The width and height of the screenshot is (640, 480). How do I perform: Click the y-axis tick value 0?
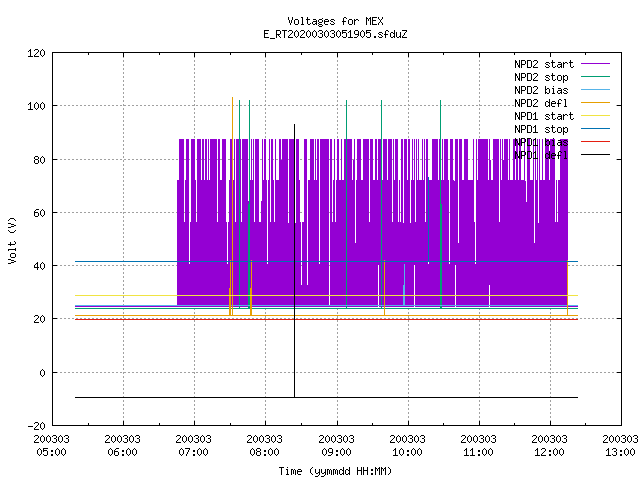42,373
